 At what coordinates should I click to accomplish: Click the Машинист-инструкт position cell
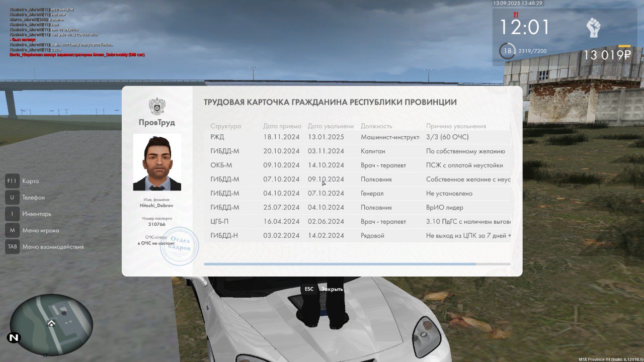tap(390, 137)
